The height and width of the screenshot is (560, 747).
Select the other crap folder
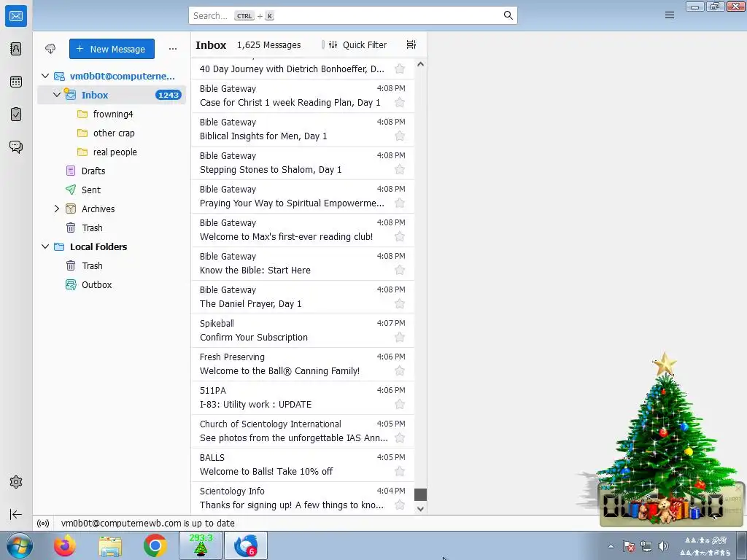click(112, 133)
